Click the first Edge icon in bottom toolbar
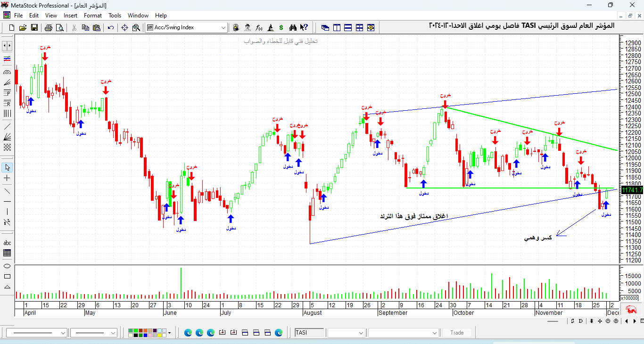The image size is (644, 344). point(188,333)
